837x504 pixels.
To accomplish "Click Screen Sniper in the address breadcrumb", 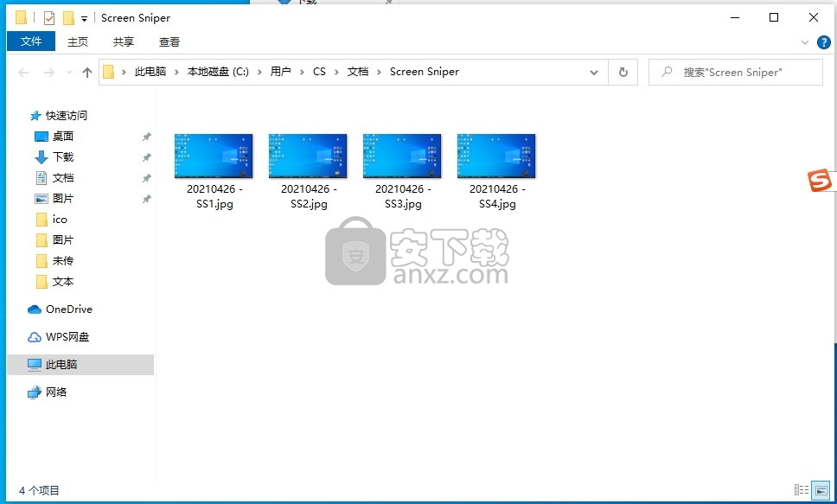I will tap(425, 72).
